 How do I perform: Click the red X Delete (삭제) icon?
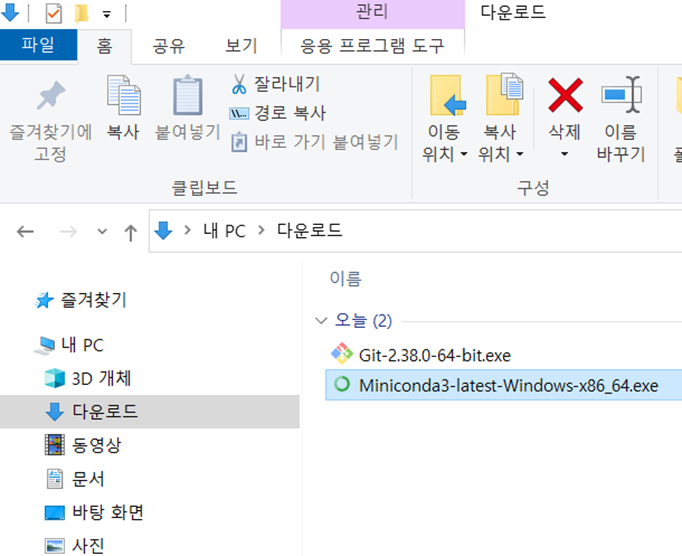(565, 95)
